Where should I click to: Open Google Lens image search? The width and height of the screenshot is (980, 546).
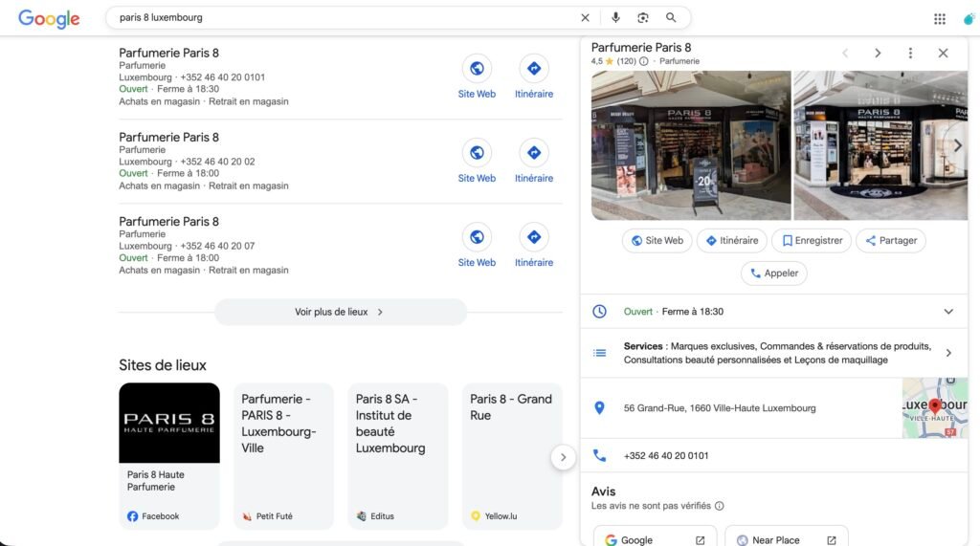tap(643, 18)
